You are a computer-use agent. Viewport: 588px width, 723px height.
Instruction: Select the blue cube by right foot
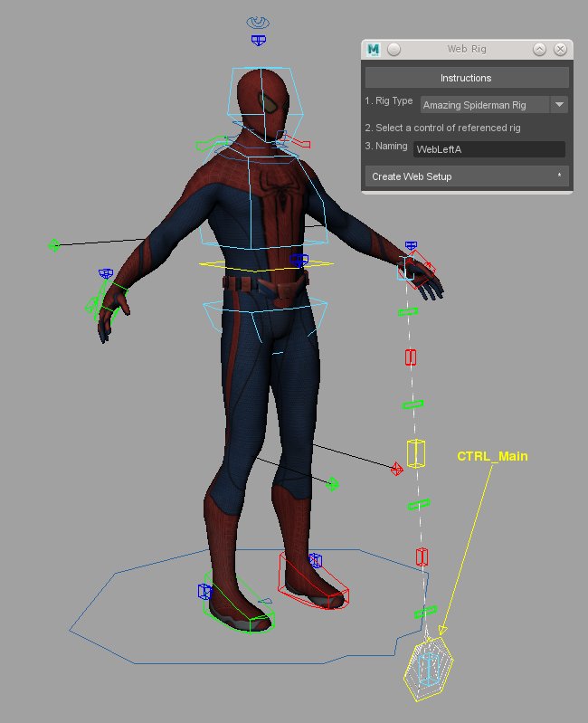click(x=204, y=592)
